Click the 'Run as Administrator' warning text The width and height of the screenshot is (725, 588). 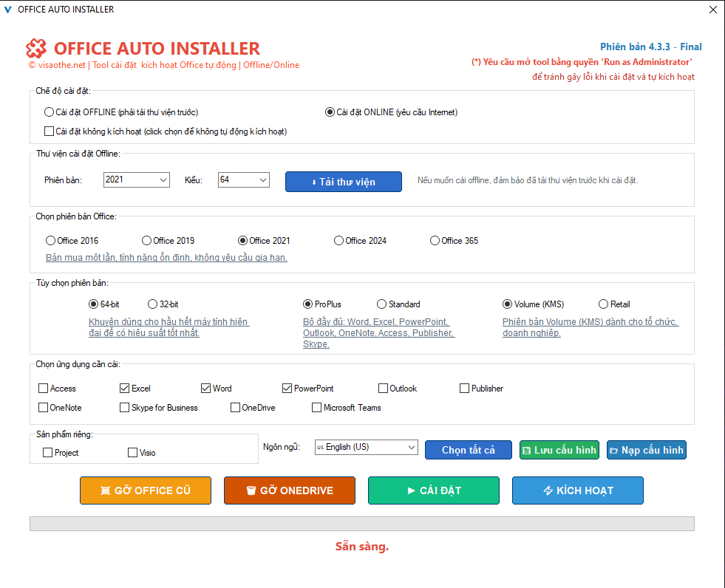pos(582,62)
